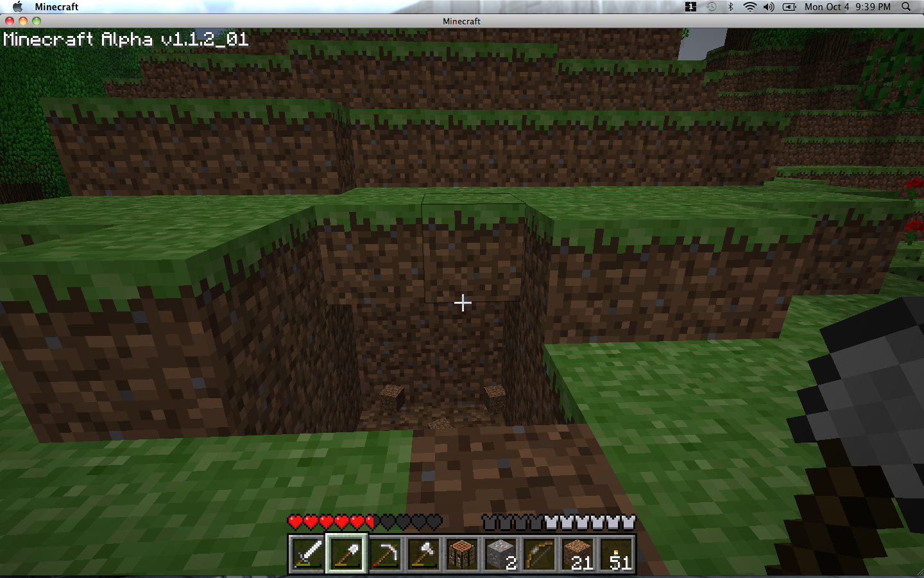Select the iron sword hotbar slot

[x=307, y=554]
